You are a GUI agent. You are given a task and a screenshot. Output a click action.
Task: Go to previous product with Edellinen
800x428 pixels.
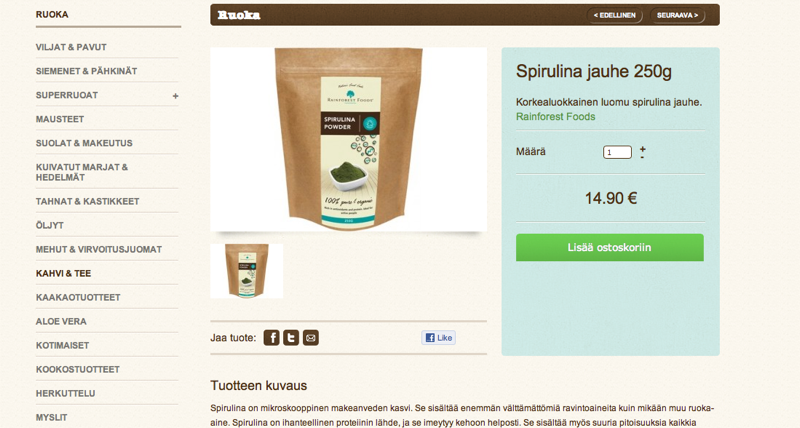click(614, 15)
